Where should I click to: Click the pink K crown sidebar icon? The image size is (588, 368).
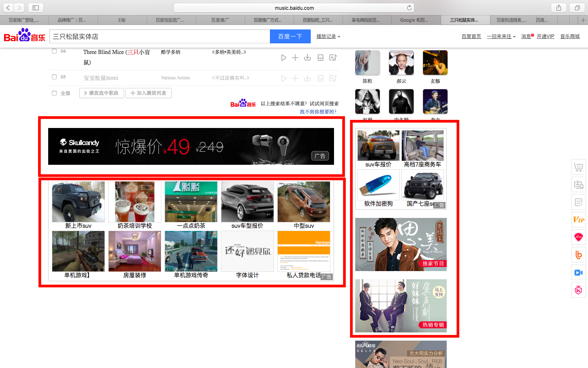[578, 290]
